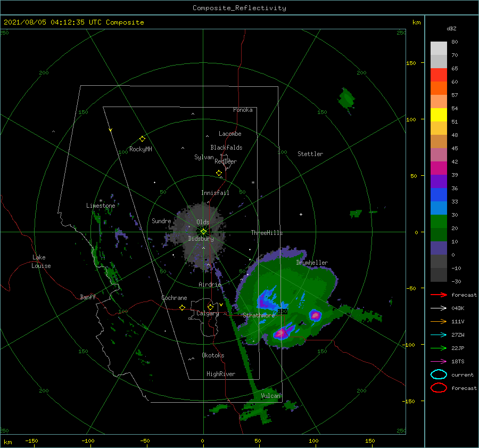Click the Cochrane town label

click(x=174, y=298)
